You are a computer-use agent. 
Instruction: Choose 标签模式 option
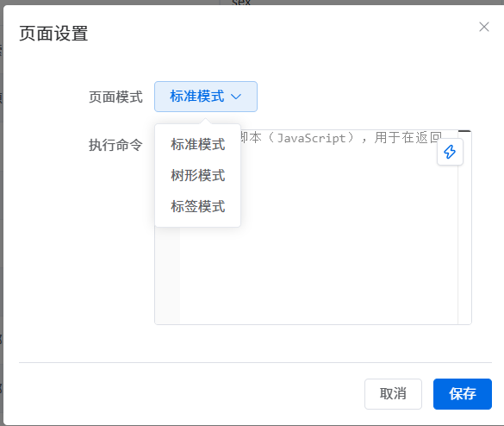tap(197, 206)
